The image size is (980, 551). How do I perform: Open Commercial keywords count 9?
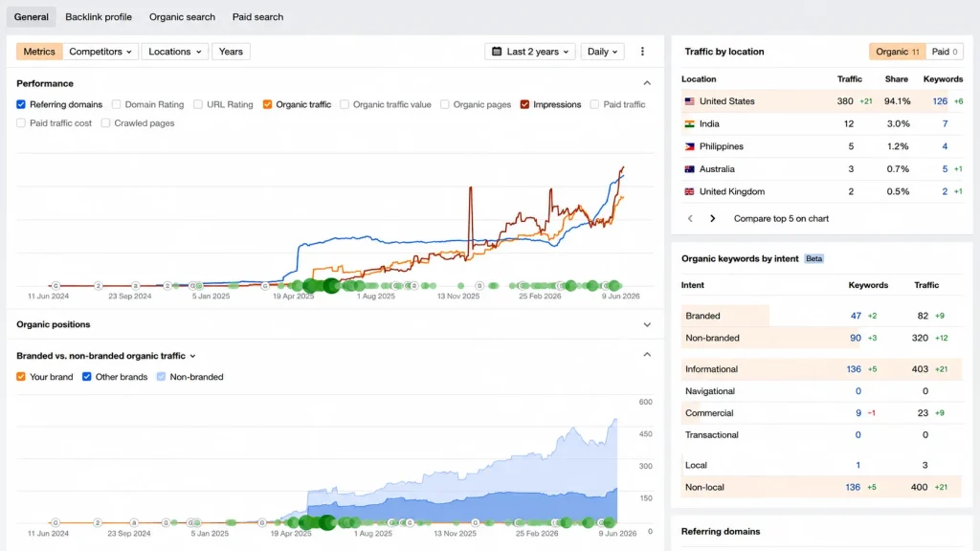858,413
